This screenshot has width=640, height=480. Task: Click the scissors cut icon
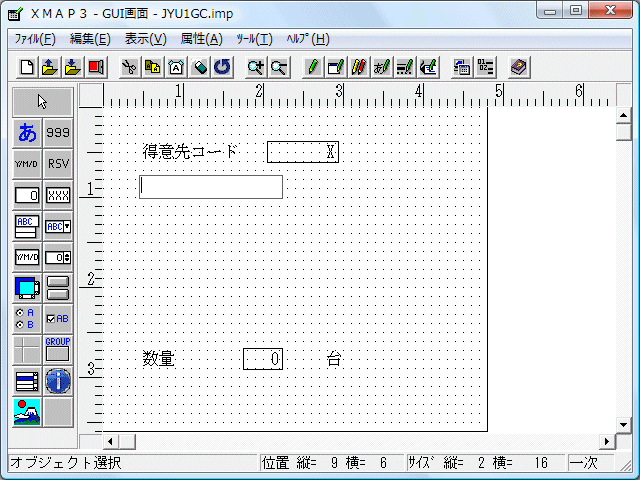(130, 67)
